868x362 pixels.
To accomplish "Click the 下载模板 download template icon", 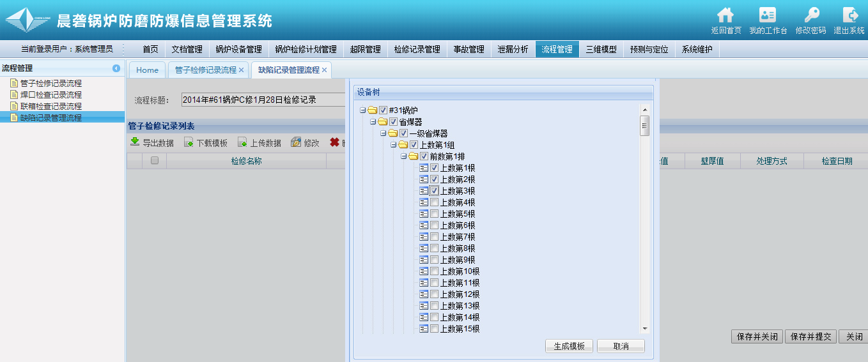I will [189, 142].
